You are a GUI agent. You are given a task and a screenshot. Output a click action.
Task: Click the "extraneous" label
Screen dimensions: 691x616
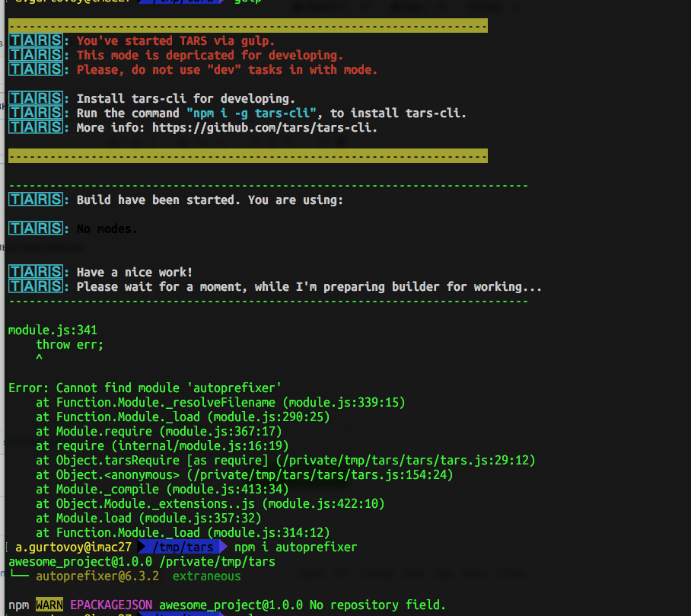(207, 576)
